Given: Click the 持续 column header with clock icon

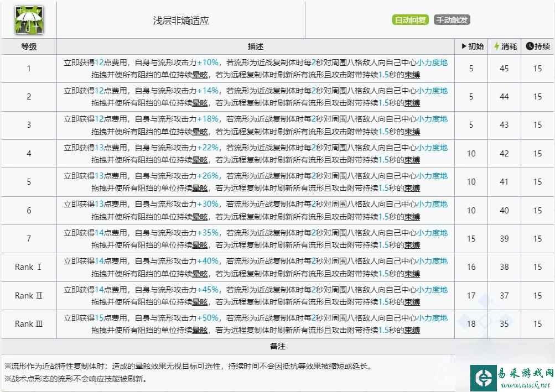Looking at the screenshot, I should pyautogui.click(x=538, y=46).
